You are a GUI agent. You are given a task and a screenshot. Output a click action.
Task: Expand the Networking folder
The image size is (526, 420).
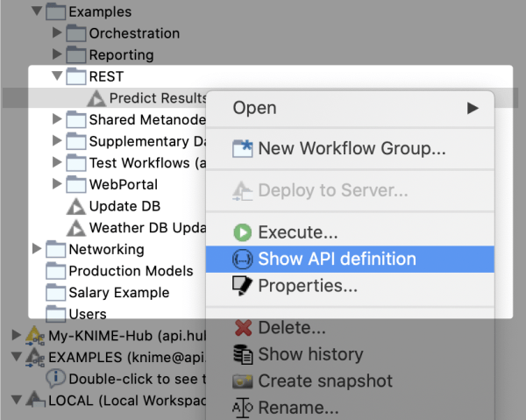point(37,248)
